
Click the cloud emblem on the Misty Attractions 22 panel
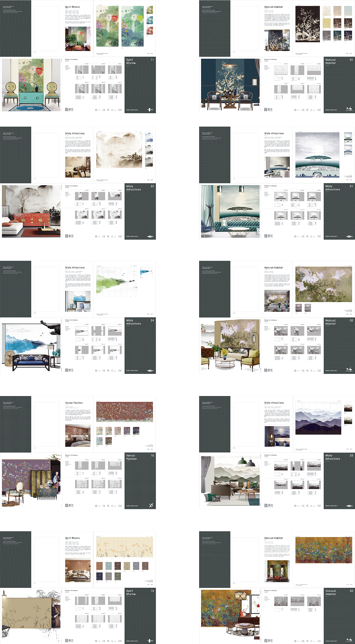pos(150,237)
